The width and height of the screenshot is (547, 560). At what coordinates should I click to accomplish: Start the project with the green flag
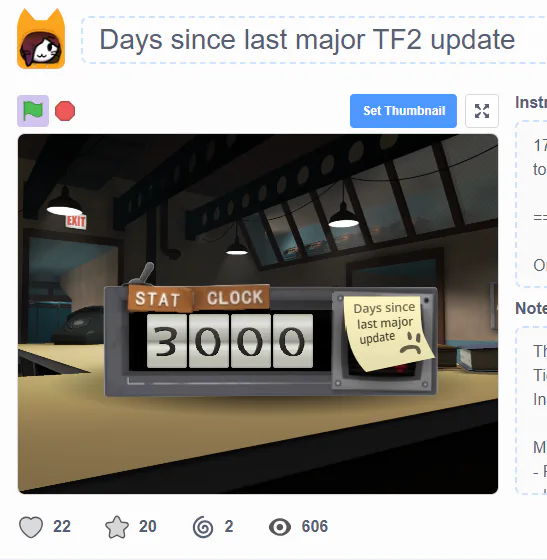pos(33,111)
